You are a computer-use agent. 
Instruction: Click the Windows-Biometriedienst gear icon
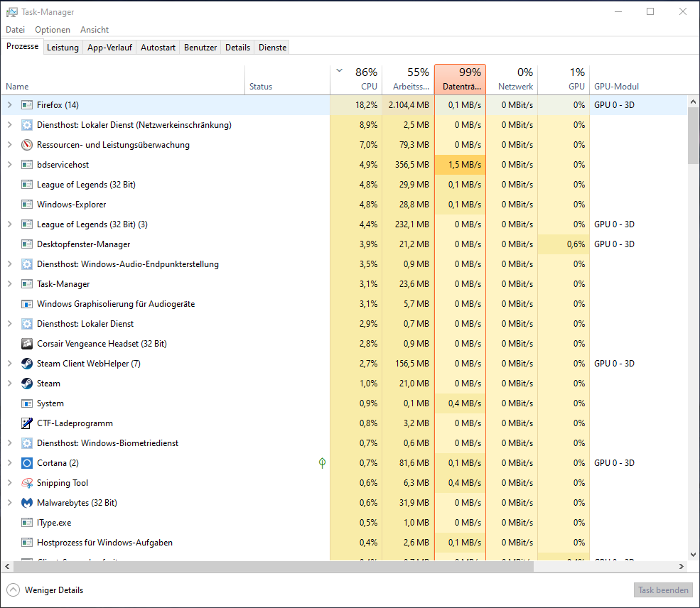(27, 443)
